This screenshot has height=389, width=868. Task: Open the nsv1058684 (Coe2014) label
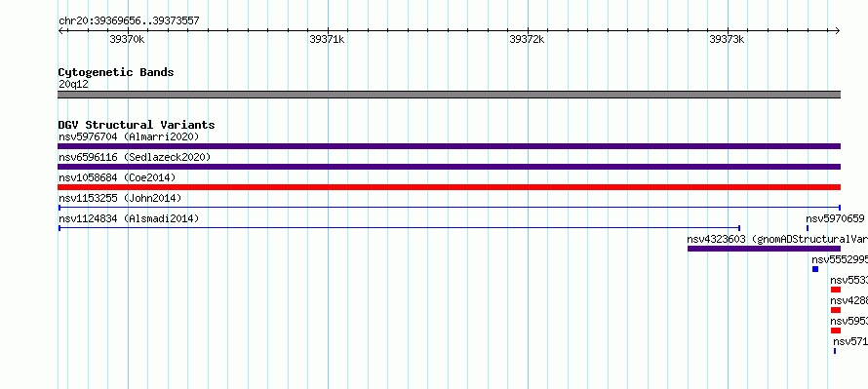(117, 177)
